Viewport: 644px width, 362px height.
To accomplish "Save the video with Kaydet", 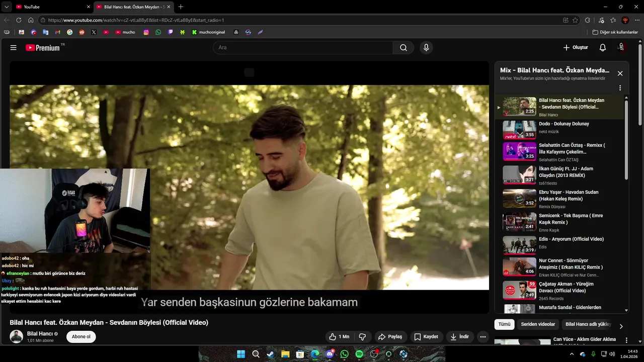I will pyautogui.click(x=426, y=337).
